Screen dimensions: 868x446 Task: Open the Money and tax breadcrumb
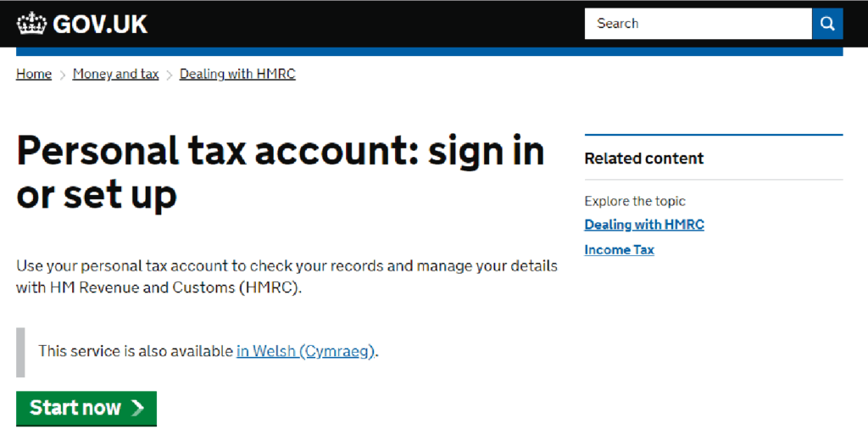click(x=115, y=74)
